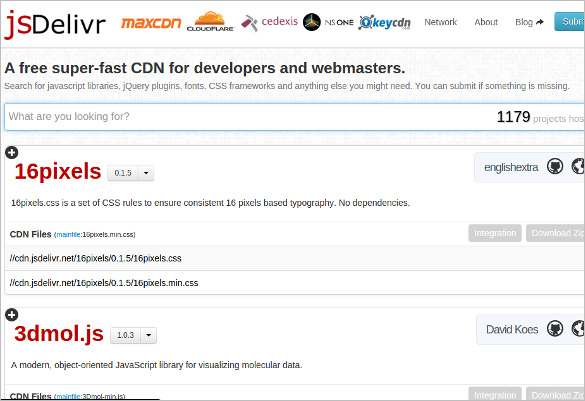The height and width of the screenshot is (401, 585).
Task: Open the CloudFlare sponsor logo
Action: (210, 22)
